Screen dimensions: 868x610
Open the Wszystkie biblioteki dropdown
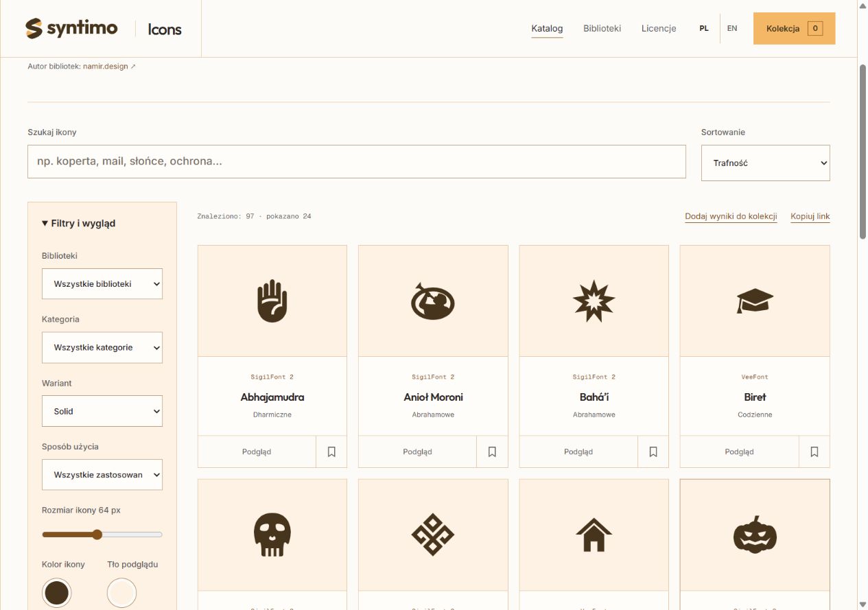tap(102, 283)
